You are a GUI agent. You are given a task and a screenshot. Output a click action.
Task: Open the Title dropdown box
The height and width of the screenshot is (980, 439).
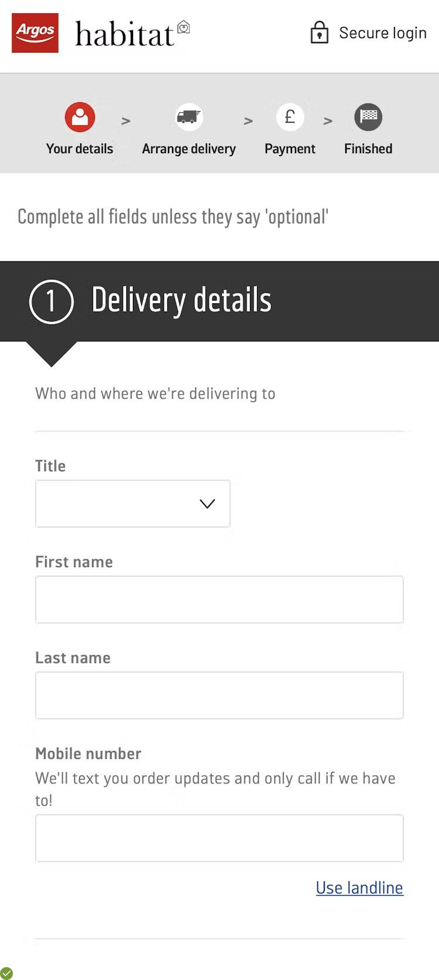coord(117,503)
